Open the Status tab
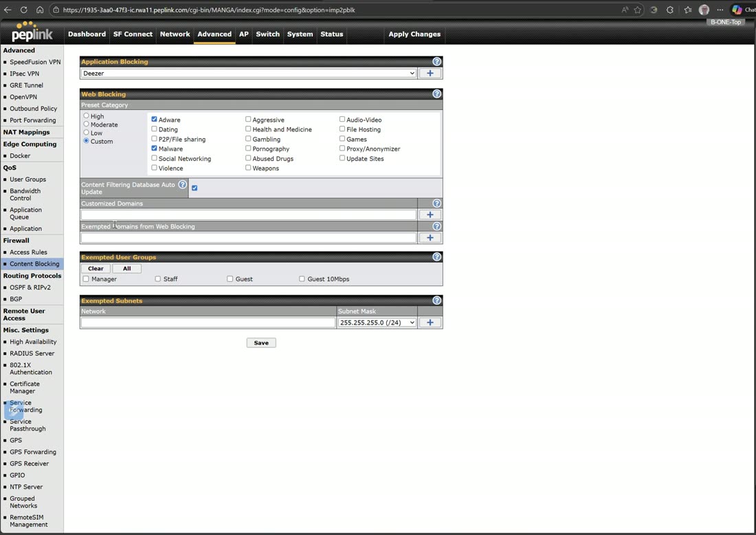 pos(332,34)
